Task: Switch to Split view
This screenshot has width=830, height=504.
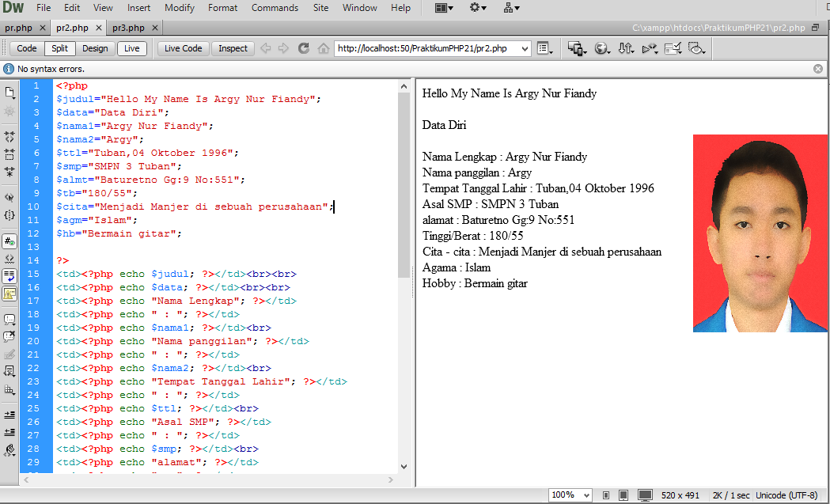Action: tap(60, 48)
